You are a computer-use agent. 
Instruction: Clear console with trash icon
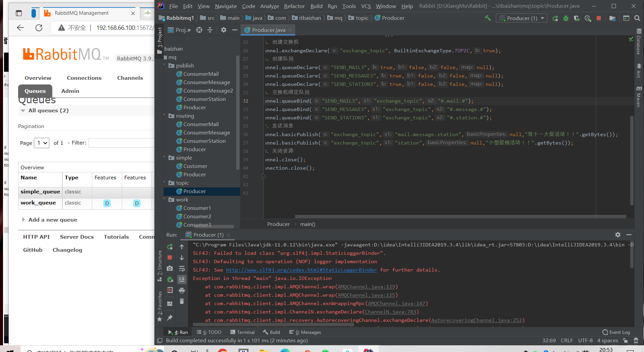pos(182,301)
